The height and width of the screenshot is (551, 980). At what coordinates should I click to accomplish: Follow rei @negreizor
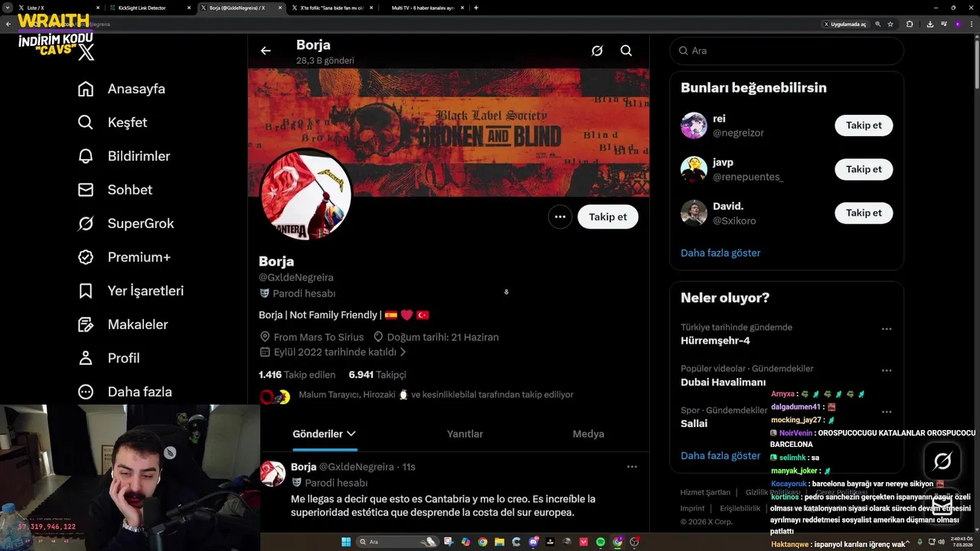pos(864,126)
